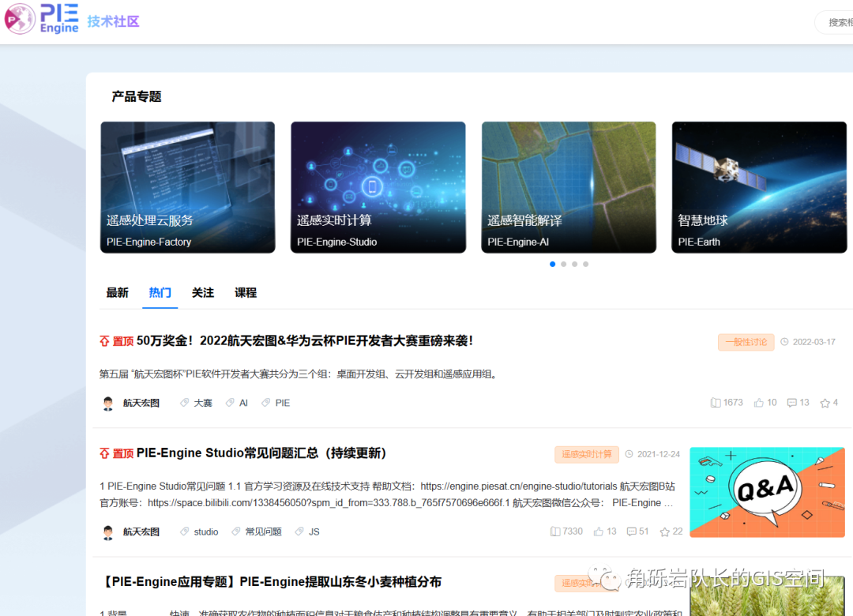
Task: Open the PIE-Engine-Studio 遥感实时计算 product card
Action: click(378, 187)
